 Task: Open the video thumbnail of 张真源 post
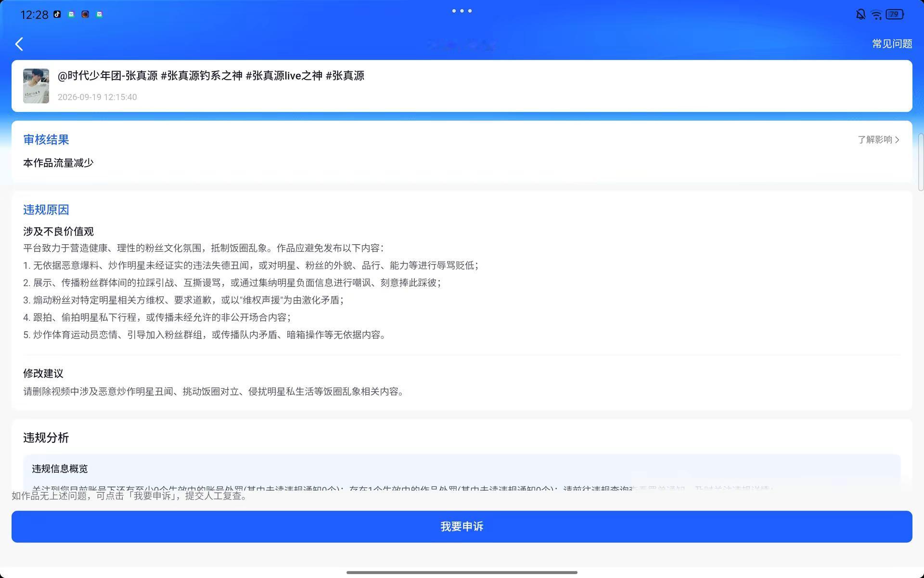36,86
